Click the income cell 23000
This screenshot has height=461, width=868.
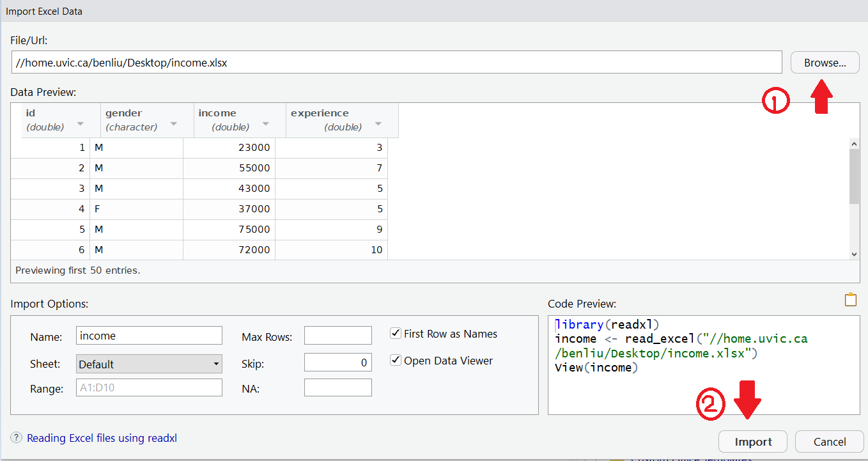click(229, 148)
